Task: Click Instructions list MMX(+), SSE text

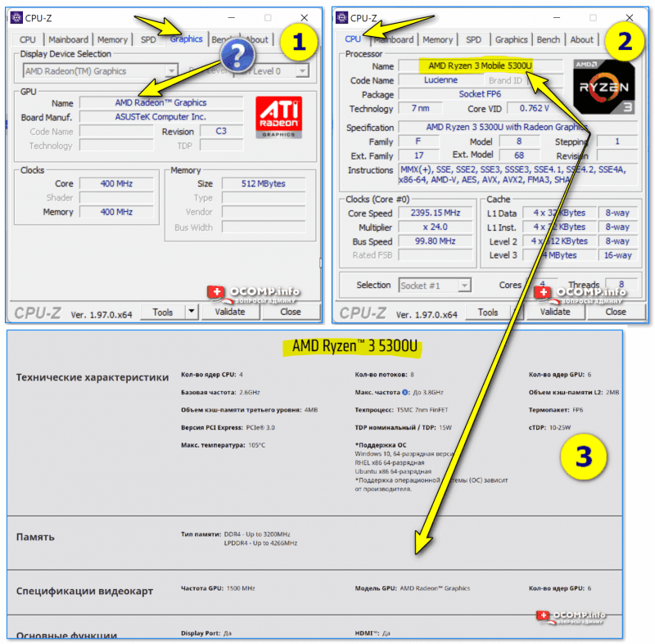Action: (x=518, y=174)
